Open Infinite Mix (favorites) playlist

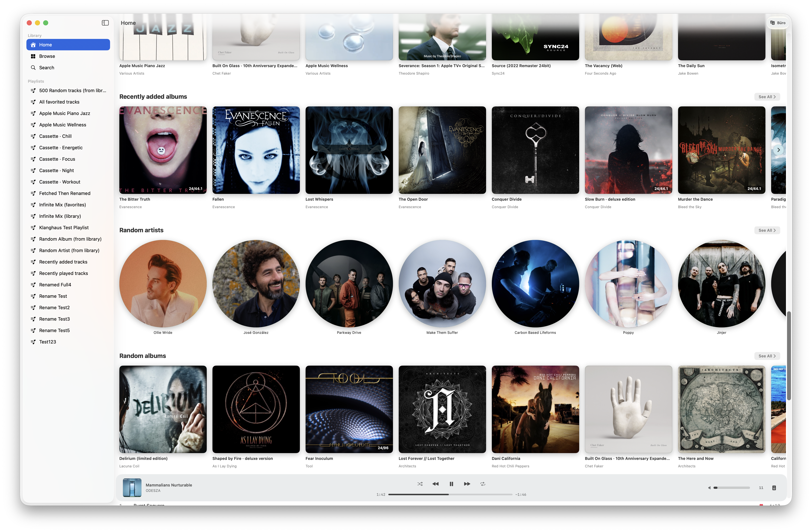68,205
